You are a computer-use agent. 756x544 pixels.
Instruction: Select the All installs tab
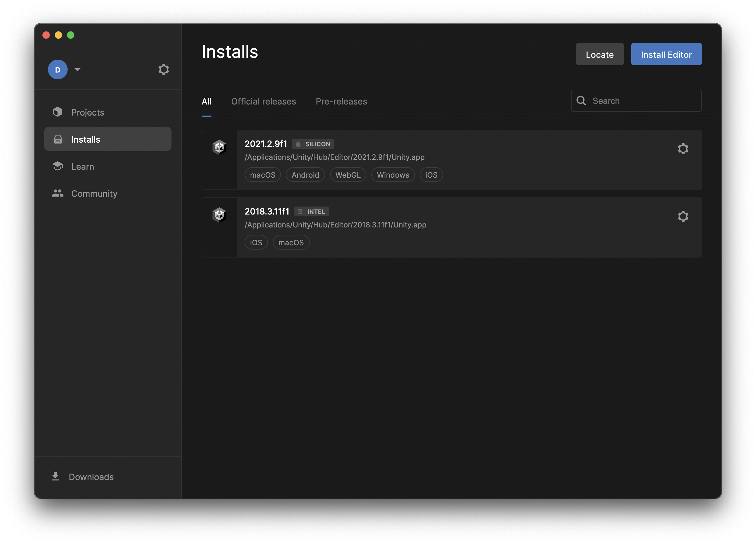(x=206, y=101)
